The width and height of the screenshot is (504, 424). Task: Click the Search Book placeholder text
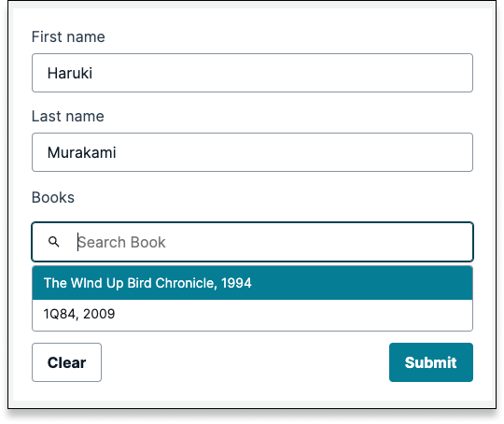point(122,242)
